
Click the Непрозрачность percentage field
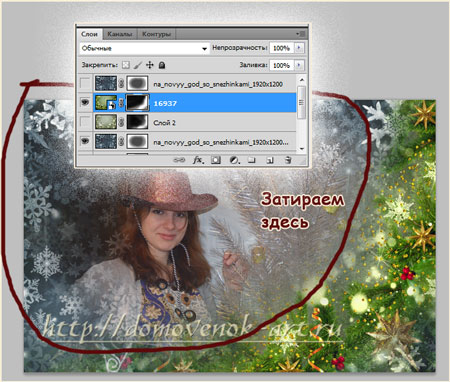click(x=281, y=48)
